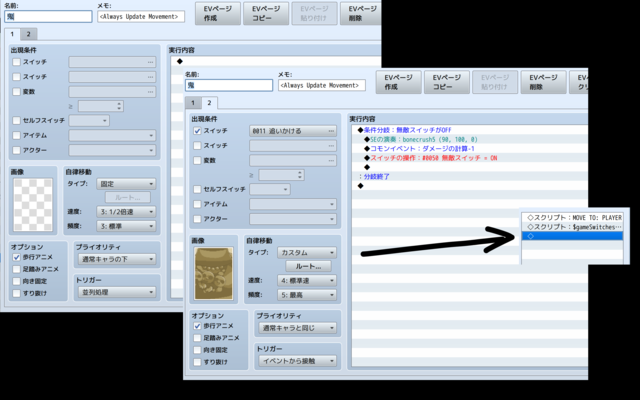Enable アクター condition checkbox in the back window
This screenshot has width=640, height=400.
click(16, 150)
